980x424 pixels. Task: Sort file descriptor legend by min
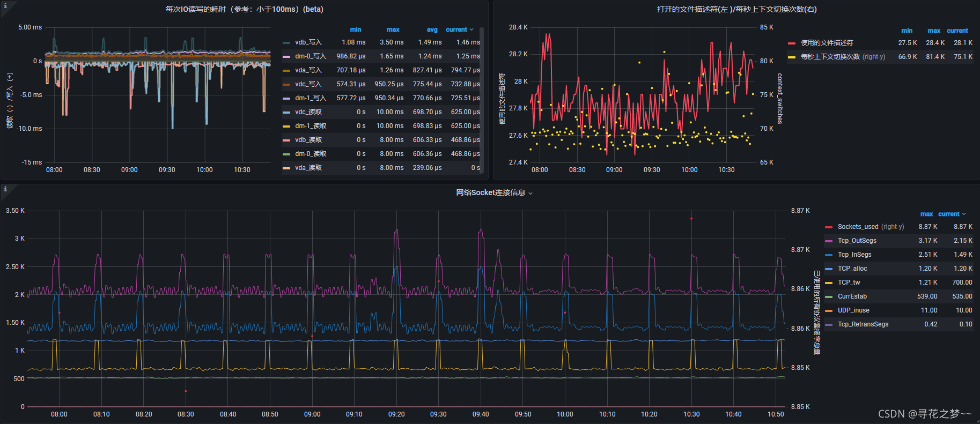coord(907,31)
